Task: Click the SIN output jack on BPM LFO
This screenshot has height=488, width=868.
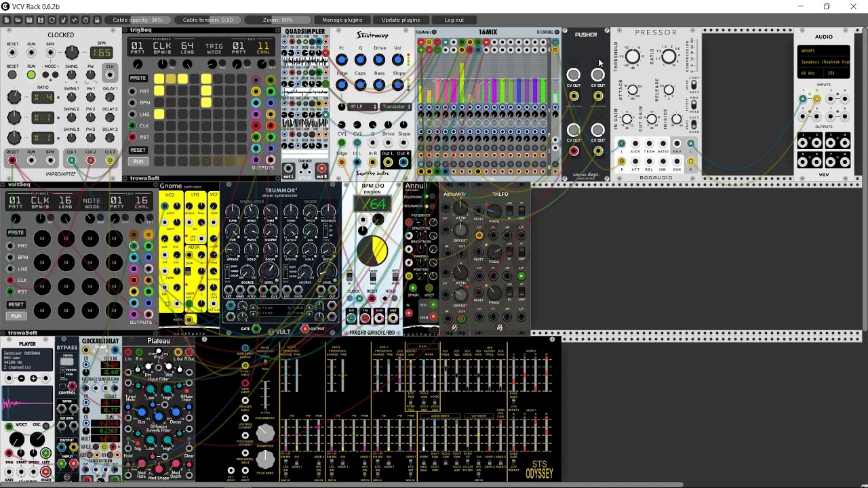Action: [x=351, y=317]
